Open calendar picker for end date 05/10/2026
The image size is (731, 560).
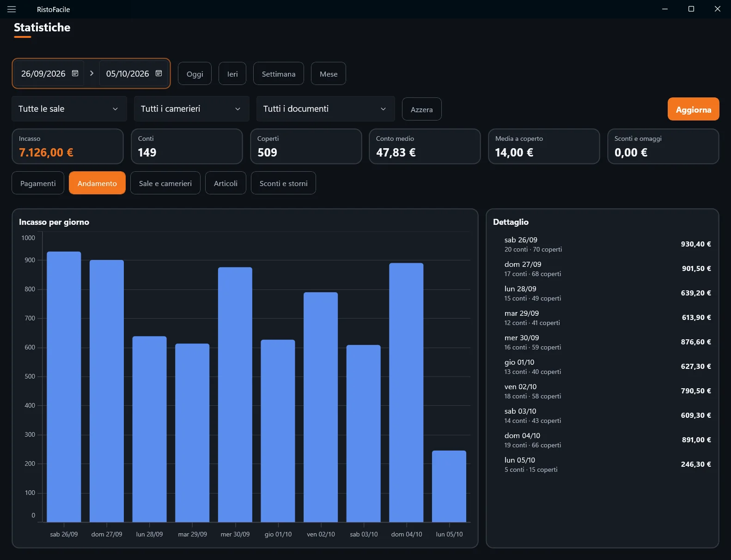pos(158,73)
